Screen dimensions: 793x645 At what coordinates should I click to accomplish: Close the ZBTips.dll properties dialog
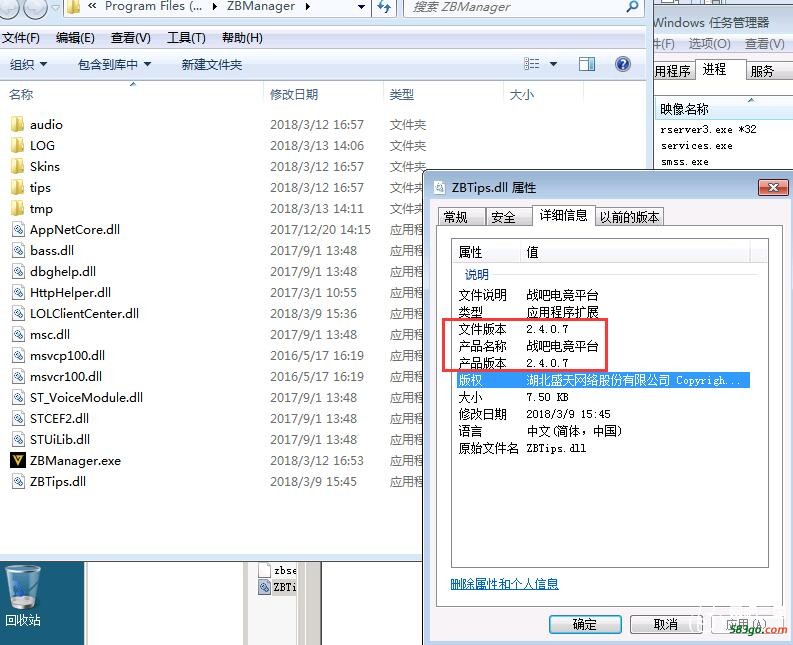click(773, 188)
